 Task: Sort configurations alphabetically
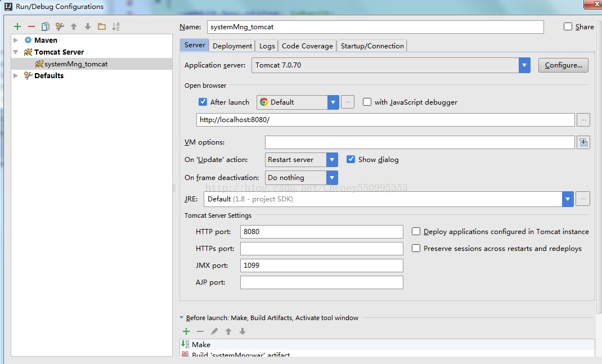coord(115,26)
